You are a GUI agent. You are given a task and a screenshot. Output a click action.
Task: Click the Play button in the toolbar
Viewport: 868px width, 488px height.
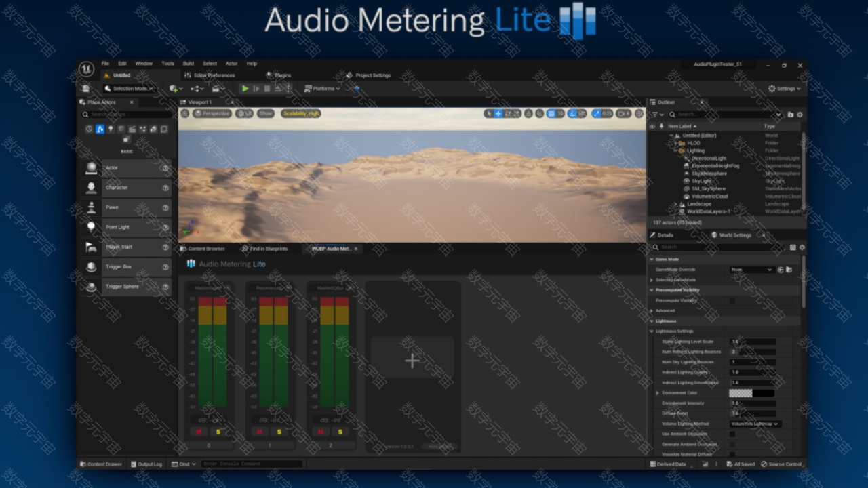(x=245, y=89)
